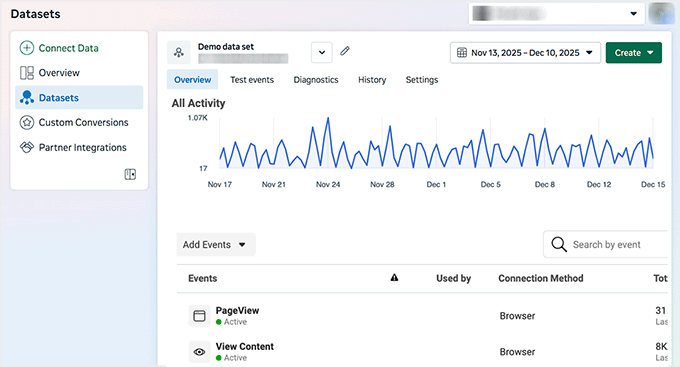The image size is (680, 367).
Task: Open Custom Conversions in the sidebar
Action: tap(79, 122)
